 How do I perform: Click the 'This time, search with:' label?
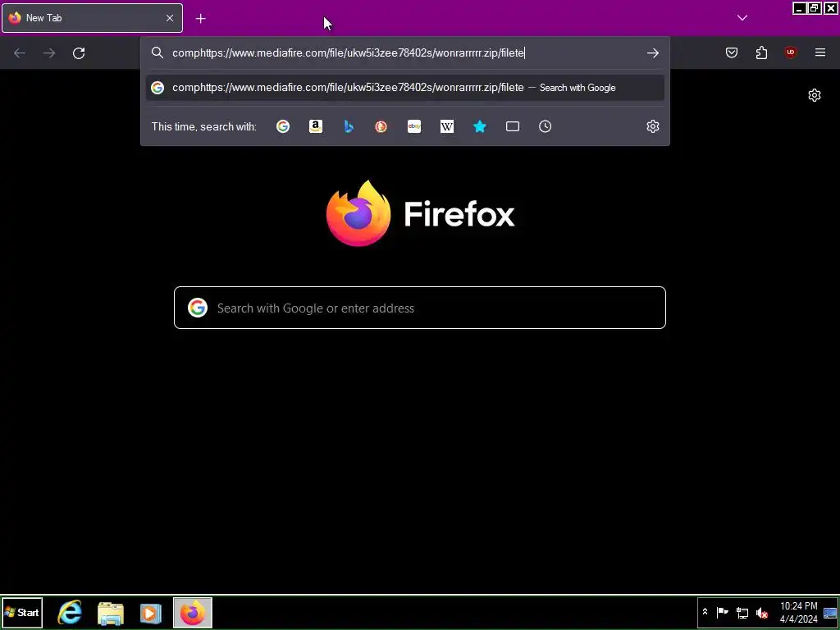coord(203,126)
